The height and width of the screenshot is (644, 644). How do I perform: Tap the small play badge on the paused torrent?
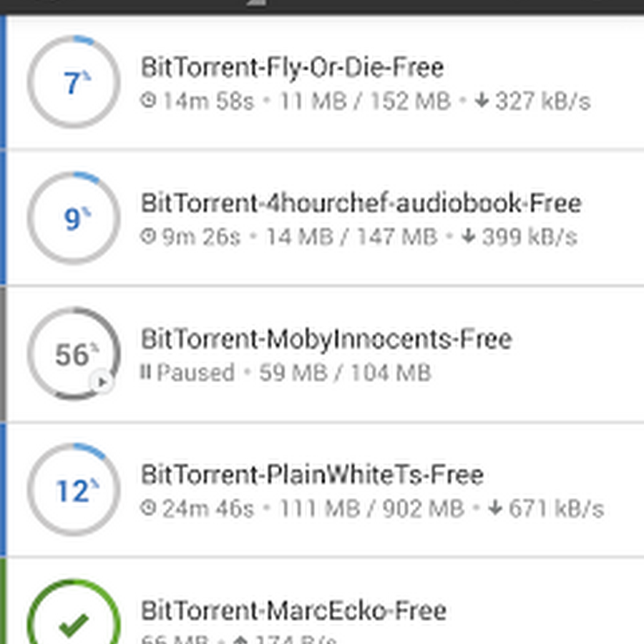(x=102, y=381)
